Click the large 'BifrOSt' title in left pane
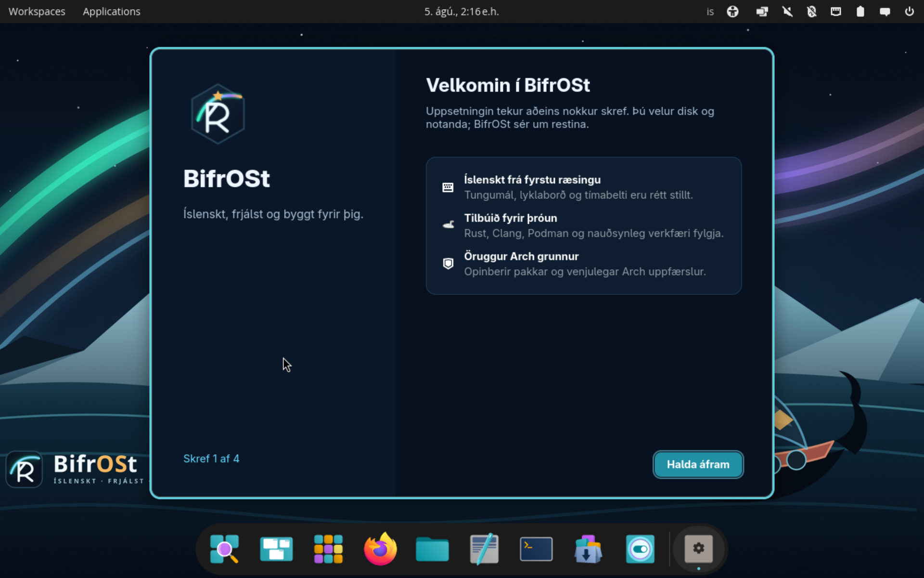Screen dimensions: 924x578 pos(227,179)
